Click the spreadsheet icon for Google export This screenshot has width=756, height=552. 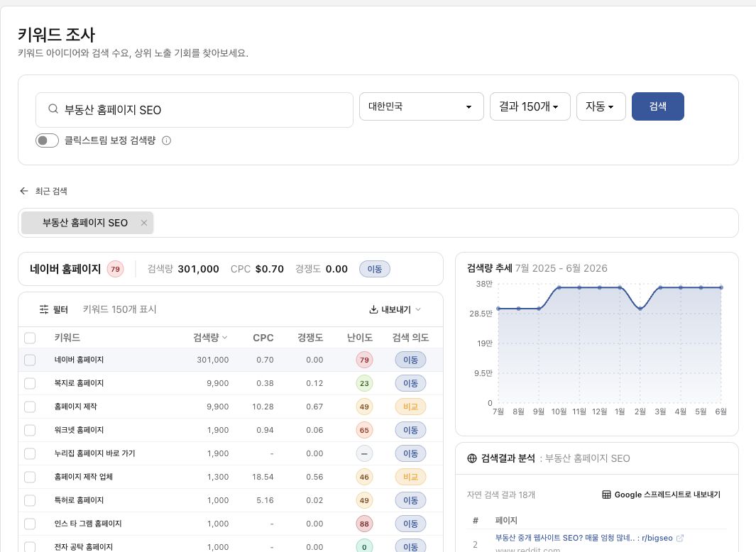[606, 495]
